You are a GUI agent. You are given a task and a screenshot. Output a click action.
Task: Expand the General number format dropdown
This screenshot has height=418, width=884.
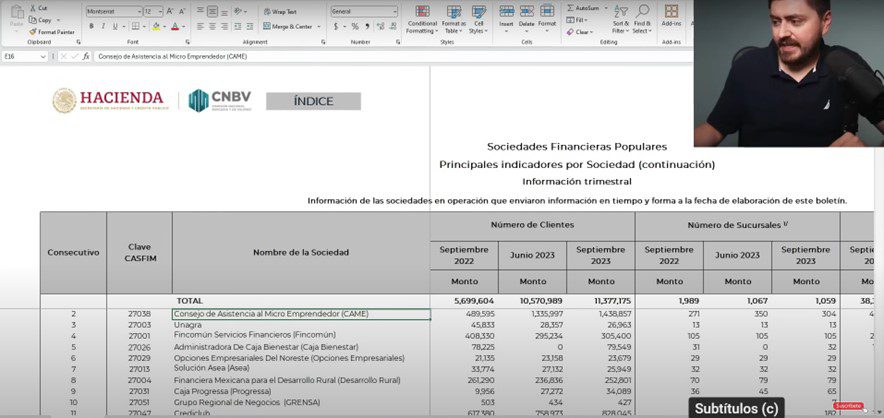point(396,11)
